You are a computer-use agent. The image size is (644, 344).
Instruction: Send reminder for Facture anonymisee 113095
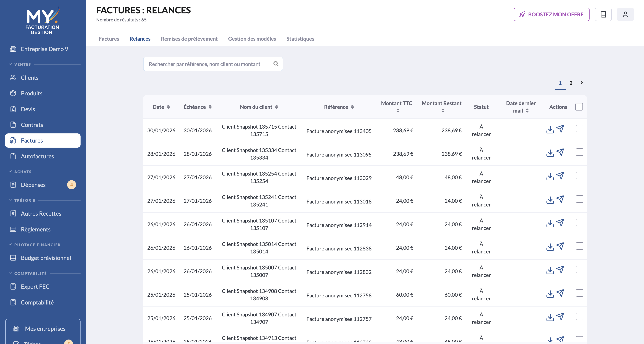[560, 152]
